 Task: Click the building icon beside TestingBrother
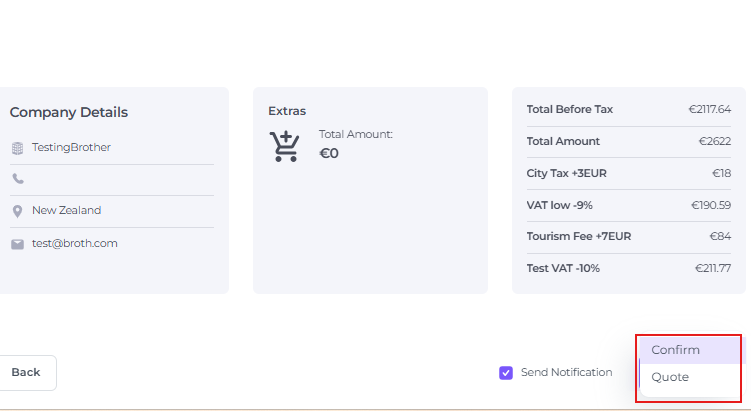[17, 148]
